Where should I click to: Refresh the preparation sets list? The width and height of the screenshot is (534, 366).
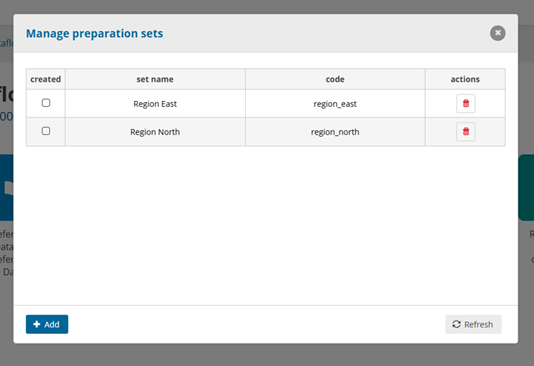click(473, 324)
